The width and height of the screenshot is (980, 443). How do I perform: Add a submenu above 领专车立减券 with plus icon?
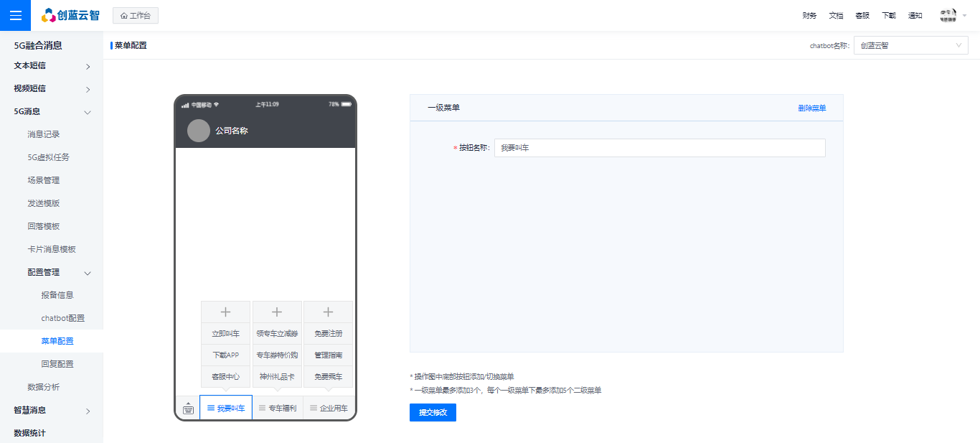coord(277,312)
